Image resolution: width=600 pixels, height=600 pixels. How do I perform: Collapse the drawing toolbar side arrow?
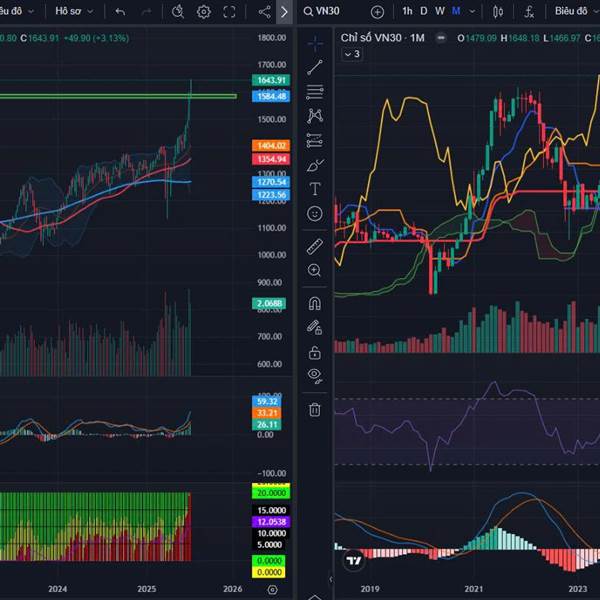tap(331, 579)
